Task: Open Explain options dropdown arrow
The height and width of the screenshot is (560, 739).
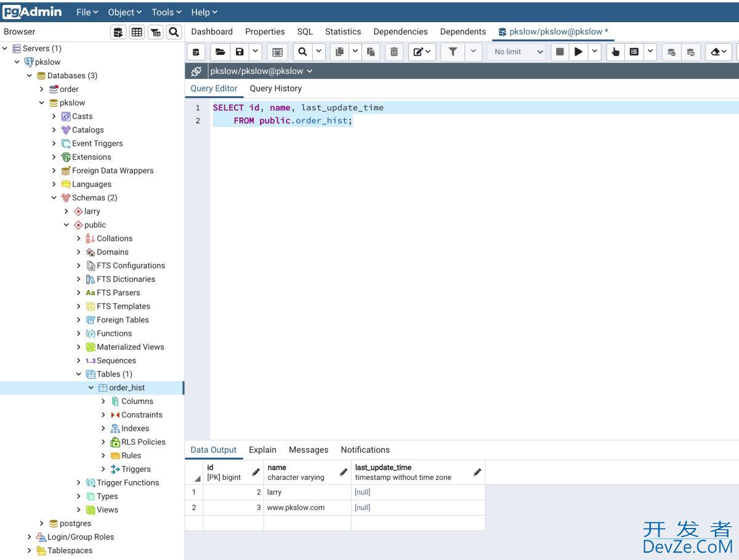Action: point(650,52)
